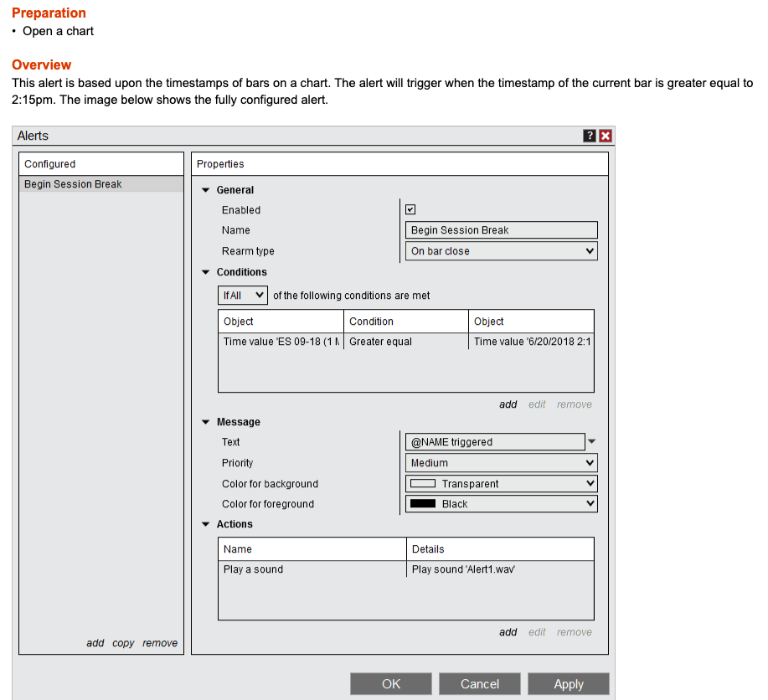Click the Cancel button
Viewport: 768px width, 700px height.
pyautogui.click(x=480, y=684)
